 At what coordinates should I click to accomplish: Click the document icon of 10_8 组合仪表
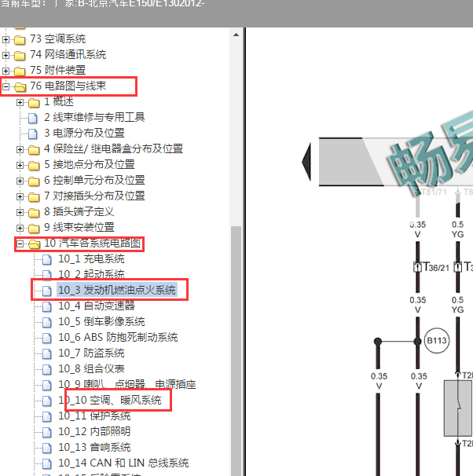[x=47, y=369]
